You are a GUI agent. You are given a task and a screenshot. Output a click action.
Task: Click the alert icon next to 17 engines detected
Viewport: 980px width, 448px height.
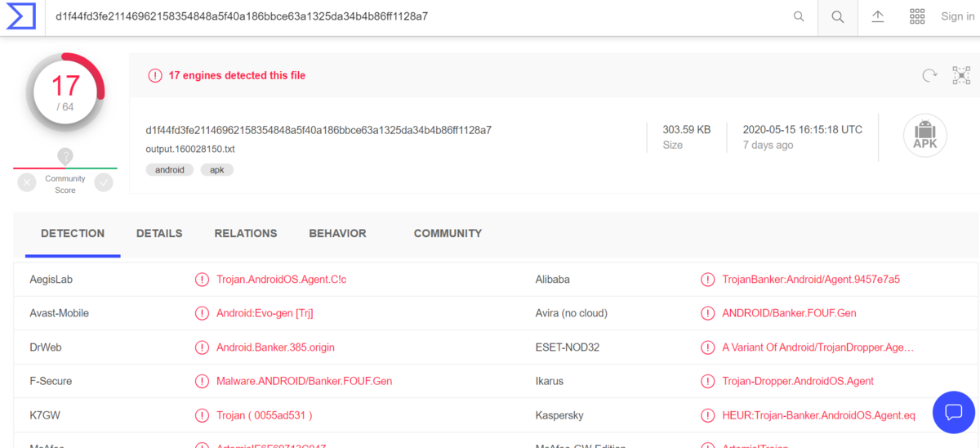155,75
